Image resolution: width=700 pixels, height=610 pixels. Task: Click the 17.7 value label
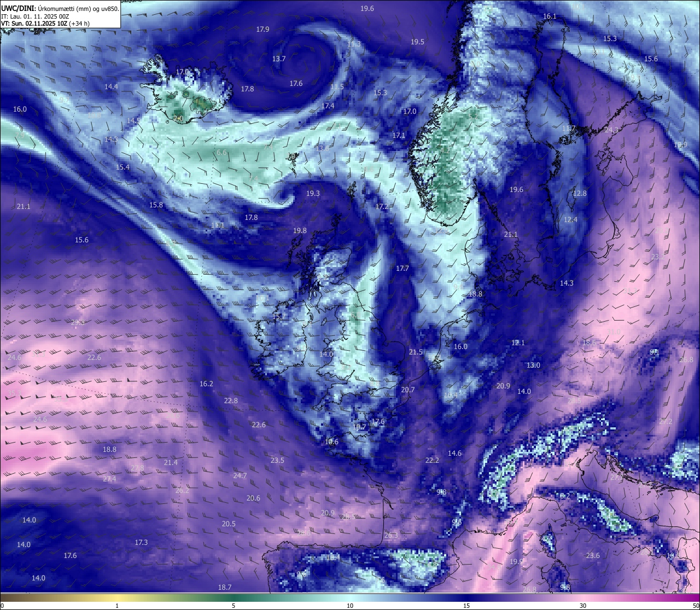click(x=402, y=269)
